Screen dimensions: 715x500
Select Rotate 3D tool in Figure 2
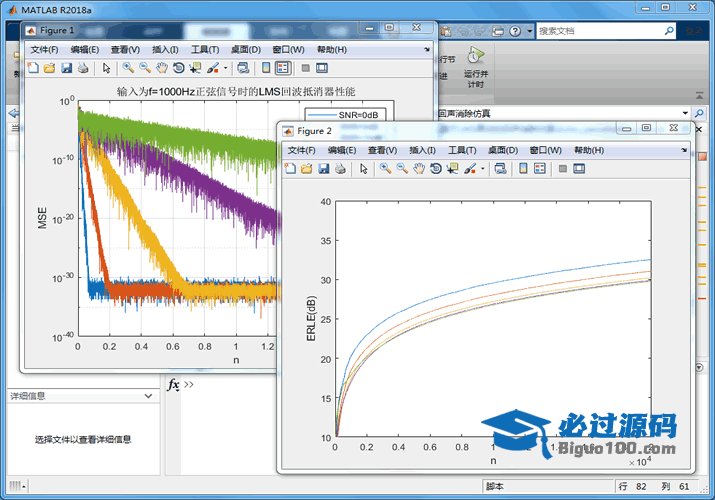436,169
